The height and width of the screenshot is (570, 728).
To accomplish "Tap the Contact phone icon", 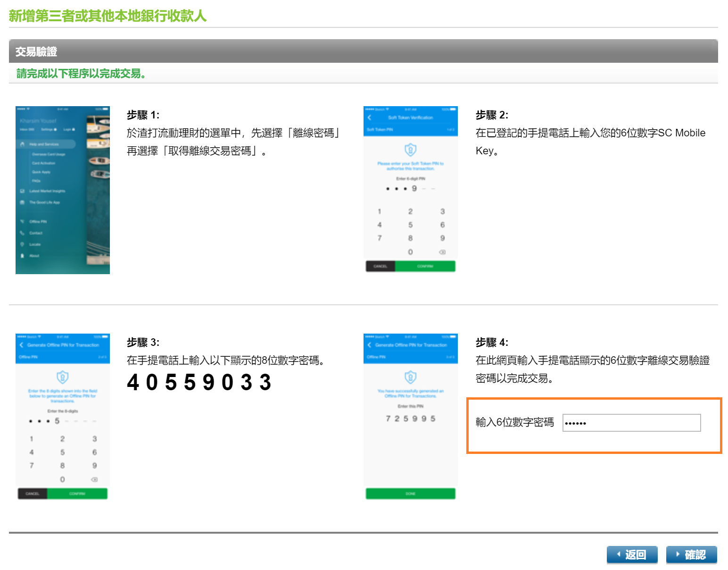I will pyautogui.click(x=22, y=233).
